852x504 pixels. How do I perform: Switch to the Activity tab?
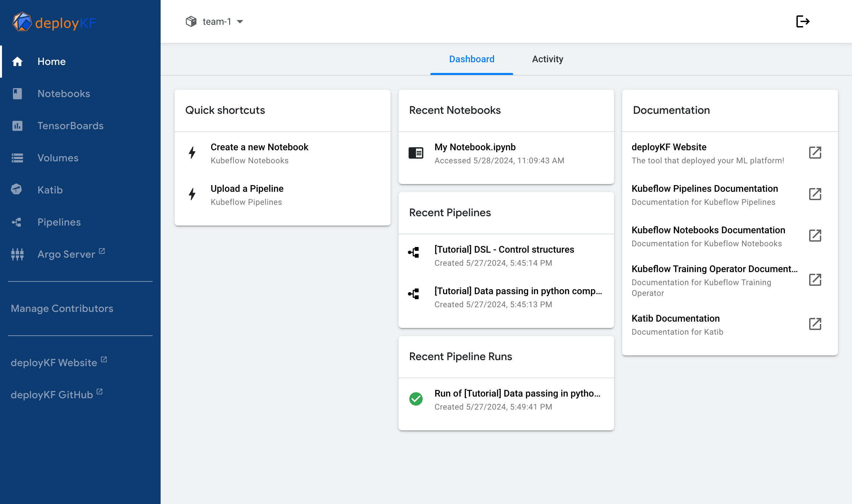[x=547, y=59]
